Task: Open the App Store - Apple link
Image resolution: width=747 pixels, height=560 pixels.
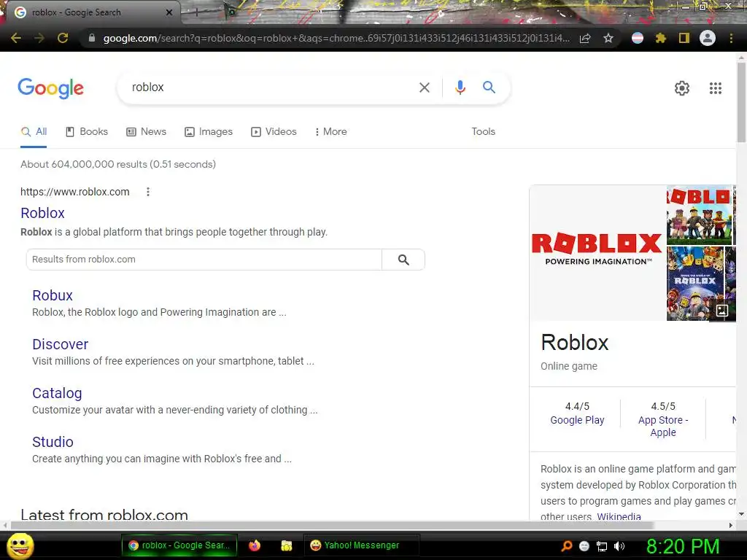Action: (x=663, y=426)
